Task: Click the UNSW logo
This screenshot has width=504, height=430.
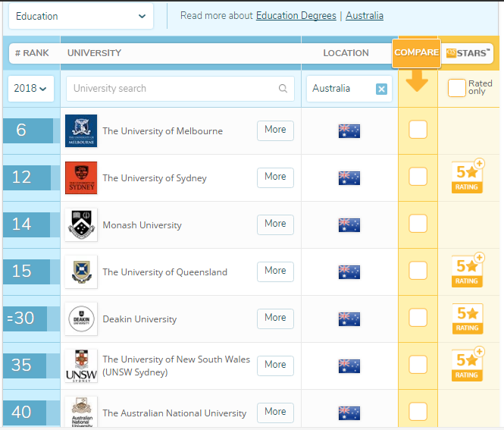Action: pos(81,366)
